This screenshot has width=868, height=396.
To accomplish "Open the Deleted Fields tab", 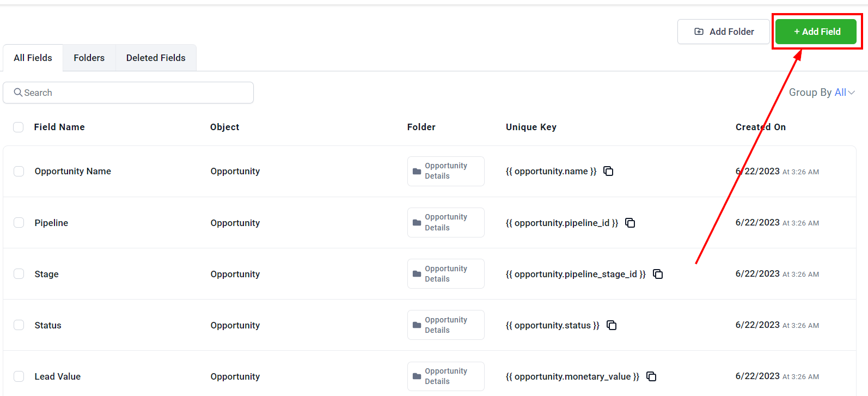I will pyautogui.click(x=156, y=58).
